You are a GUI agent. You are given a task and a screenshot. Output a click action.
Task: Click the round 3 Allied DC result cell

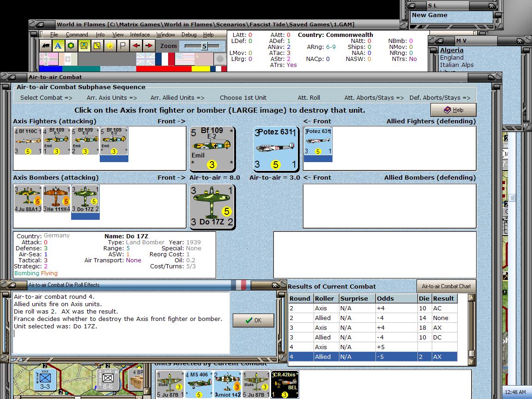tap(444, 337)
